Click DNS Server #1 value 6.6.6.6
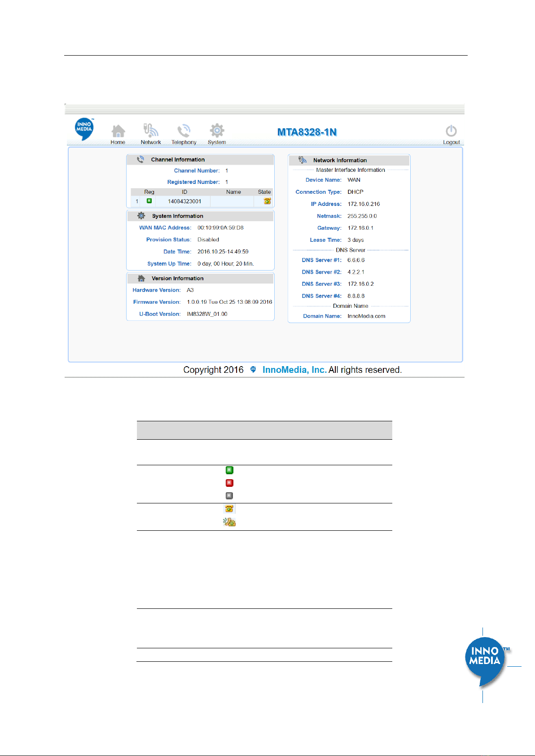 pyautogui.click(x=356, y=260)
